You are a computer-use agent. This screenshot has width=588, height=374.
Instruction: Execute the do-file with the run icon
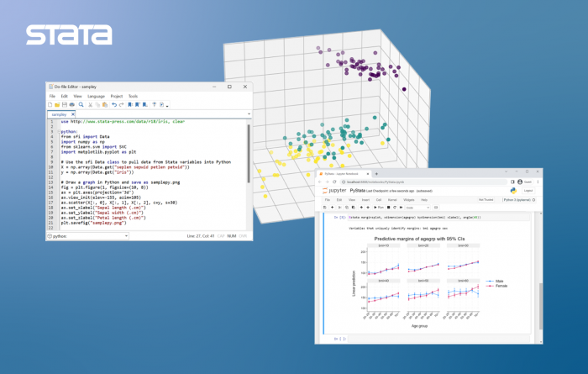162,105
